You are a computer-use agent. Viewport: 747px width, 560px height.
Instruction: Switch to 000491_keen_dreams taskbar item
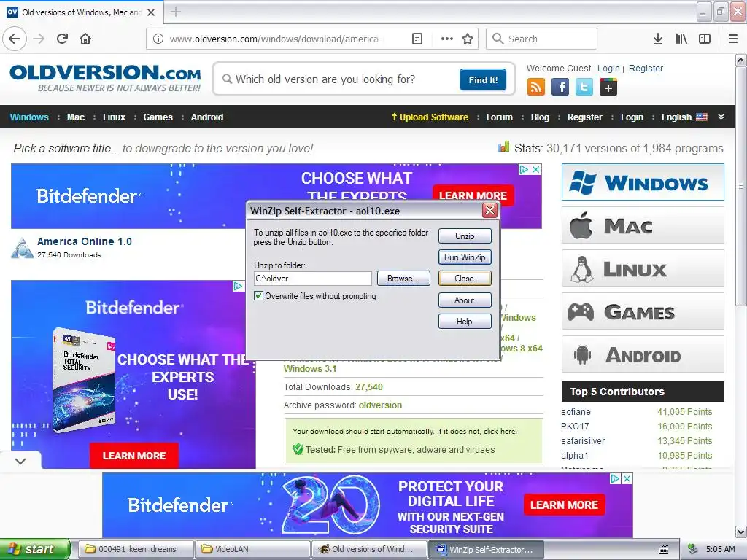point(136,549)
